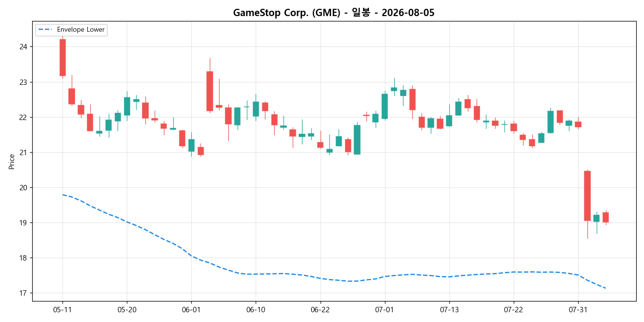Click the green candle at 07-01
This screenshot has height=322, width=644.
click(384, 106)
